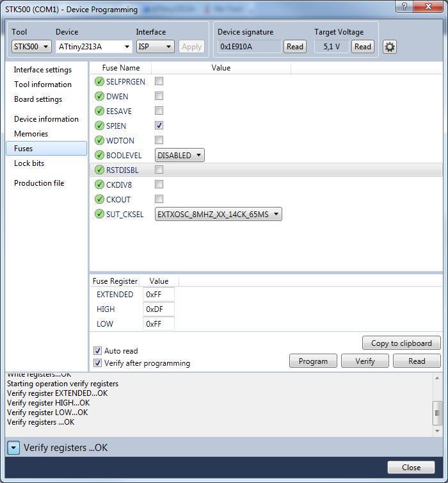Open the Interface dropdown showing ISP
The width and height of the screenshot is (448, 483).
pos(155,47)
